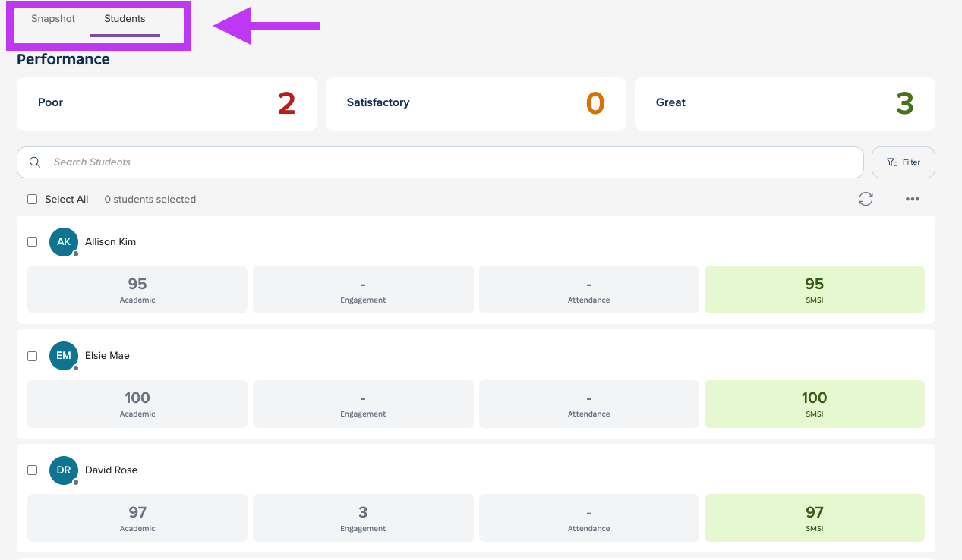Select the Great performance card
Viewport: 962px width, 560px height.
pos(784,104)
